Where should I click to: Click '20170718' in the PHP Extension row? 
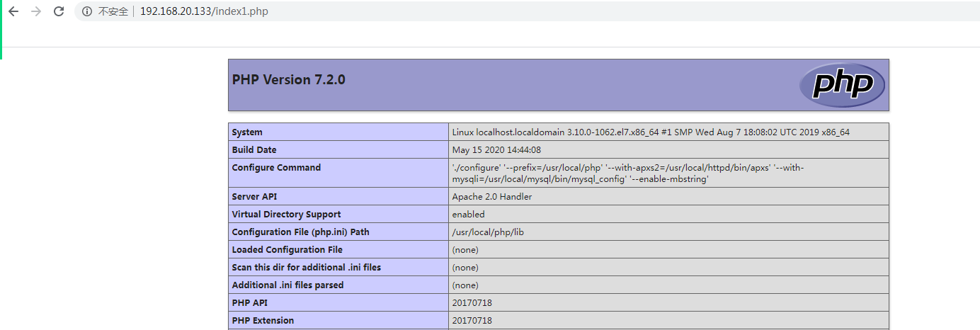(472, 321)
